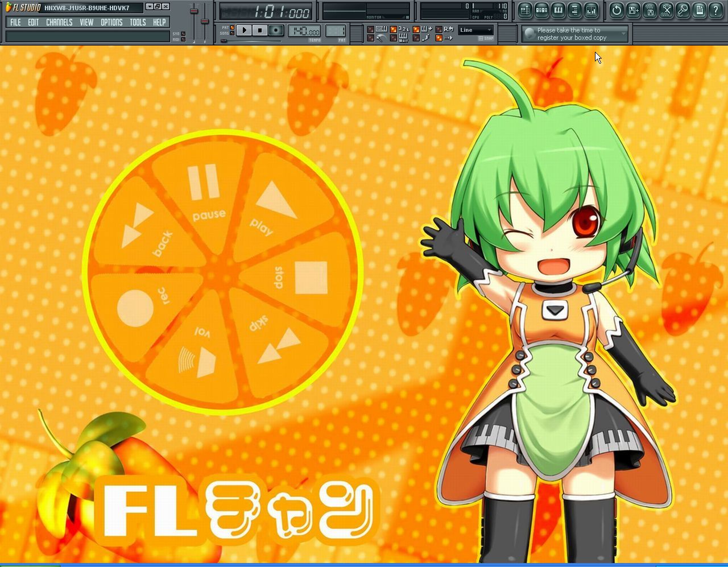Open the OPTIONS menu

coord(111,22)
